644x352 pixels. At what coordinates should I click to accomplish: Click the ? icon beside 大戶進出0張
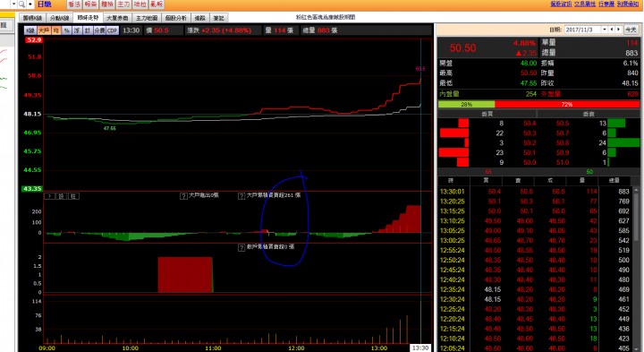pos(183,196)
